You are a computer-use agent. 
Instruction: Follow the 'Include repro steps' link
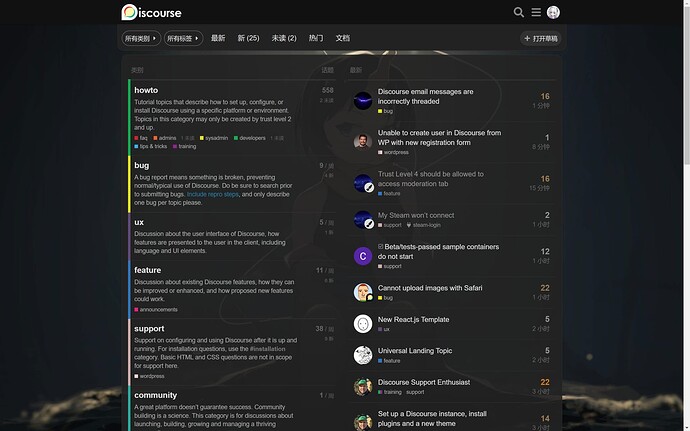click(213, 194)
